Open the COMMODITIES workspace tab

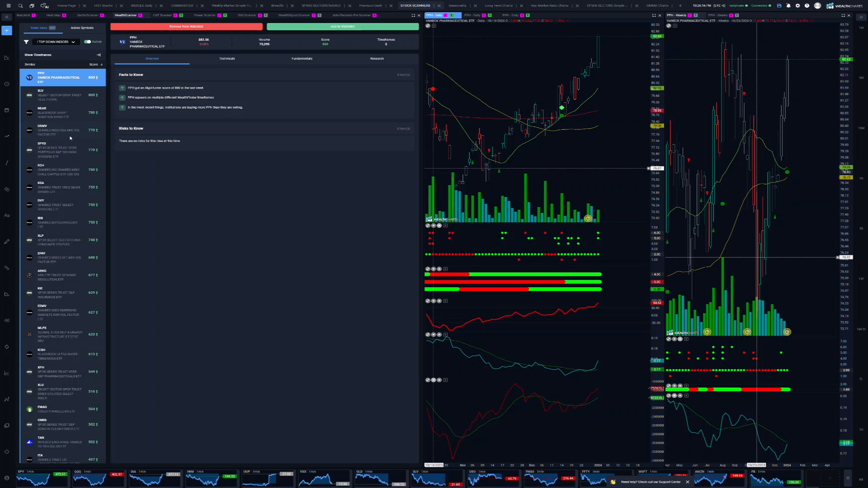[182, 6]
